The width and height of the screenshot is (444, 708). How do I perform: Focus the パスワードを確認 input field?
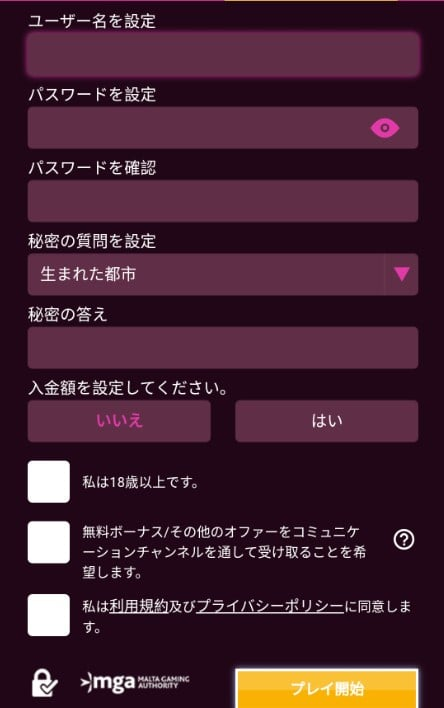pos(223,201)
